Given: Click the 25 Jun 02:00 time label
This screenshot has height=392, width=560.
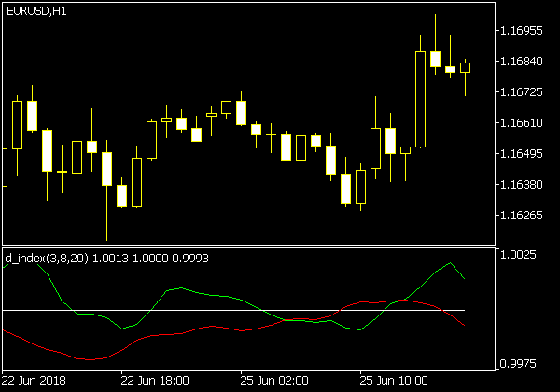Looking at the screenshot, I should coord(274,382).
